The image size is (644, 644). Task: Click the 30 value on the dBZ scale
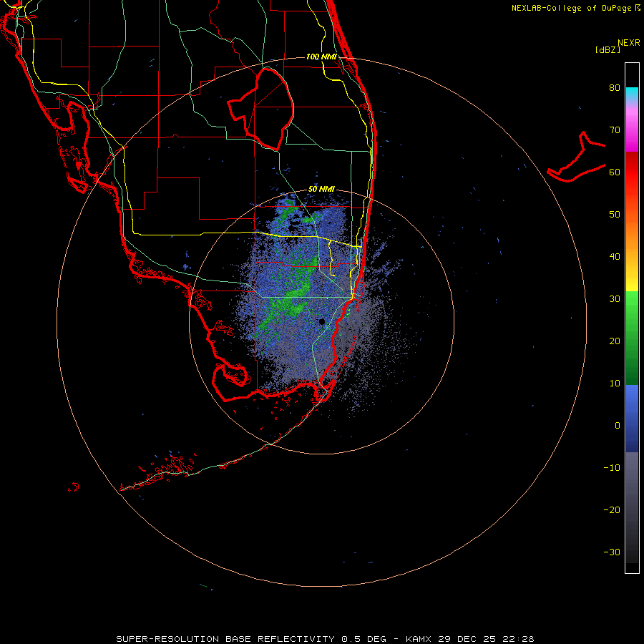(x=615, y=299)
